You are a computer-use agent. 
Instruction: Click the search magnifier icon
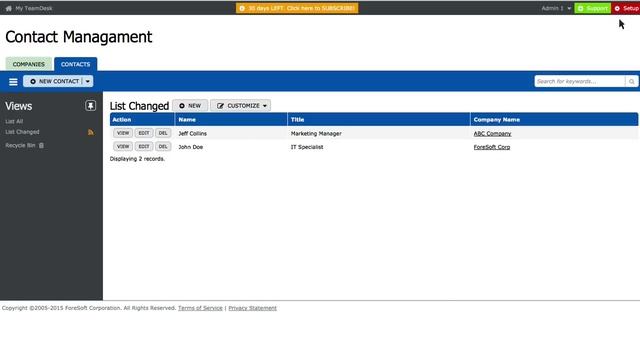[x=631, y=82]
